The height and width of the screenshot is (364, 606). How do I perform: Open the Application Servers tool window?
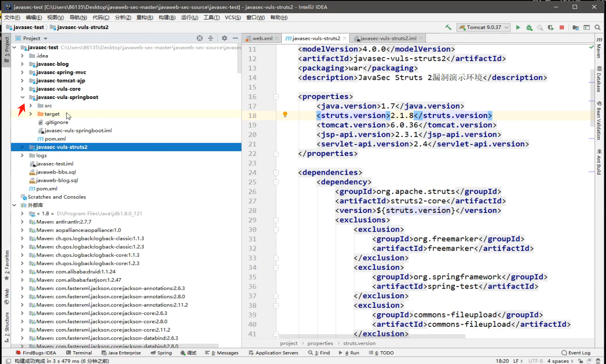pyautogui.click(x=273, y=353)
